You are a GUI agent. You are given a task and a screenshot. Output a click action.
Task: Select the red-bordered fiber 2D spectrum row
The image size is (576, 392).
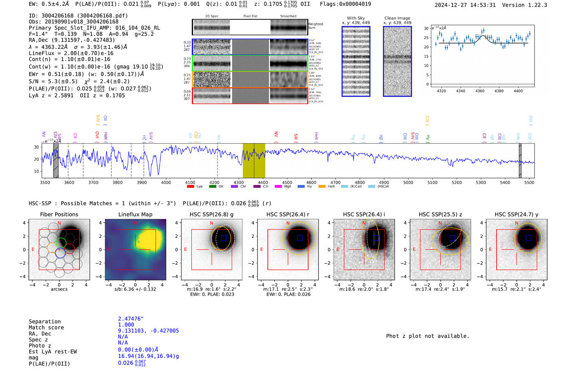pos(250,95)
